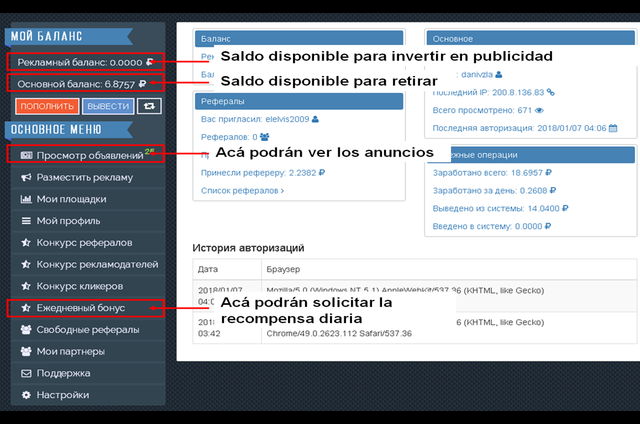640x424 pixels.
Task: Click Принесли рефереру: 2.2382 text
Action: [258, 173]
